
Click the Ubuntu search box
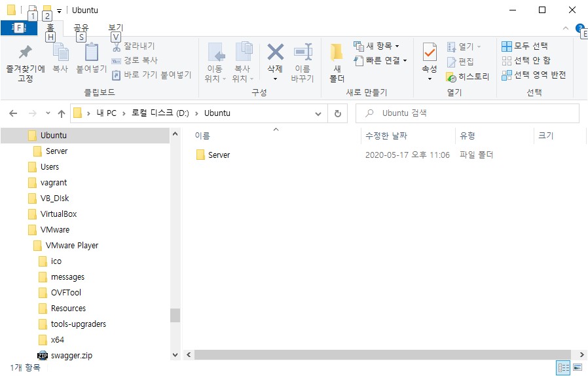tap(468, 113)
